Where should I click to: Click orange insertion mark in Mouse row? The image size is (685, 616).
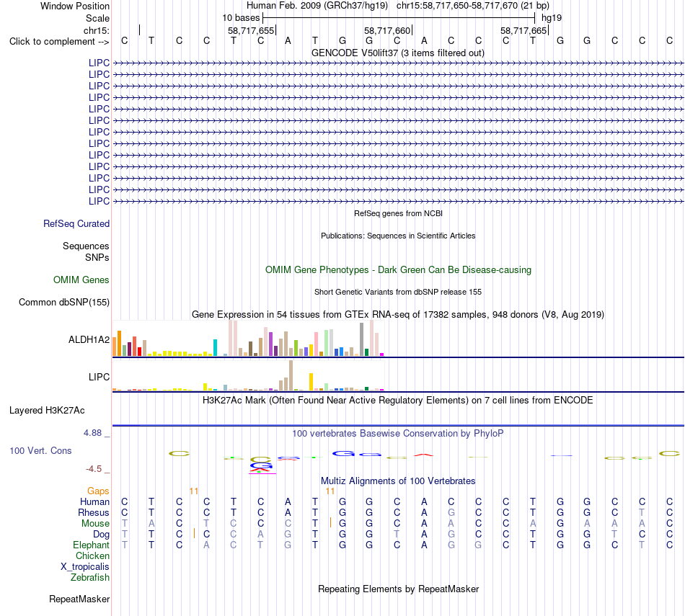331,522
